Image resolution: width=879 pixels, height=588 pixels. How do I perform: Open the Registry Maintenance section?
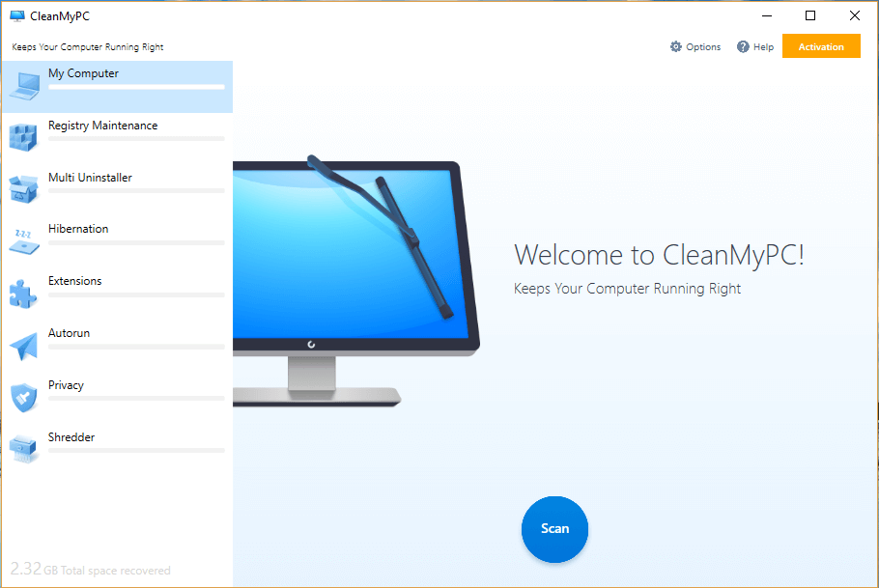pos(102,126)
